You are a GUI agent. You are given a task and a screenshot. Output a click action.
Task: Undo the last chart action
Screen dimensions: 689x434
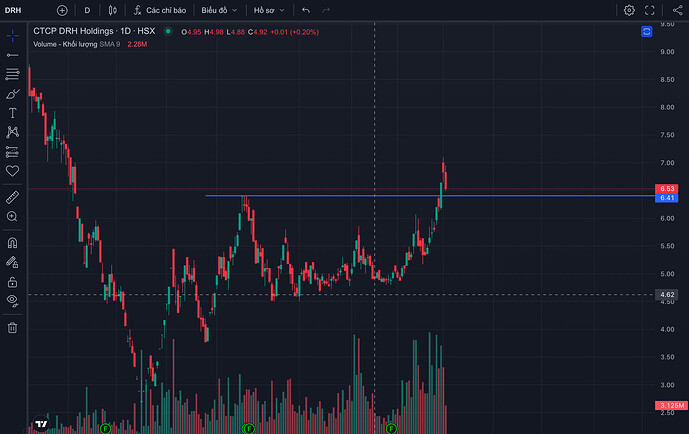[x=306, y=10]
